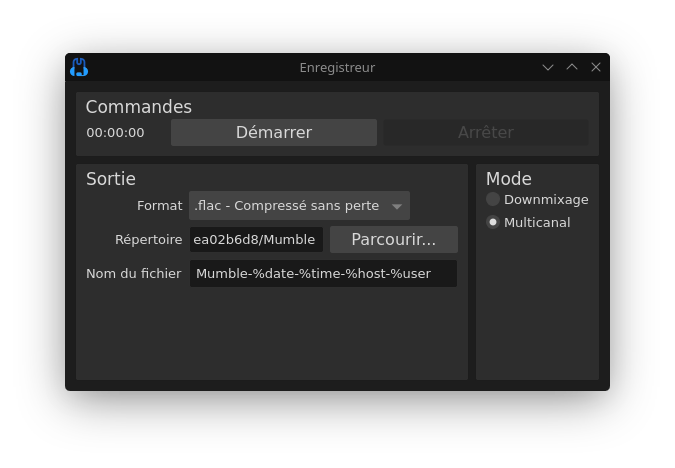
Task: Focus the Nom du fichier text field
Action: click(x=323, y=274)
